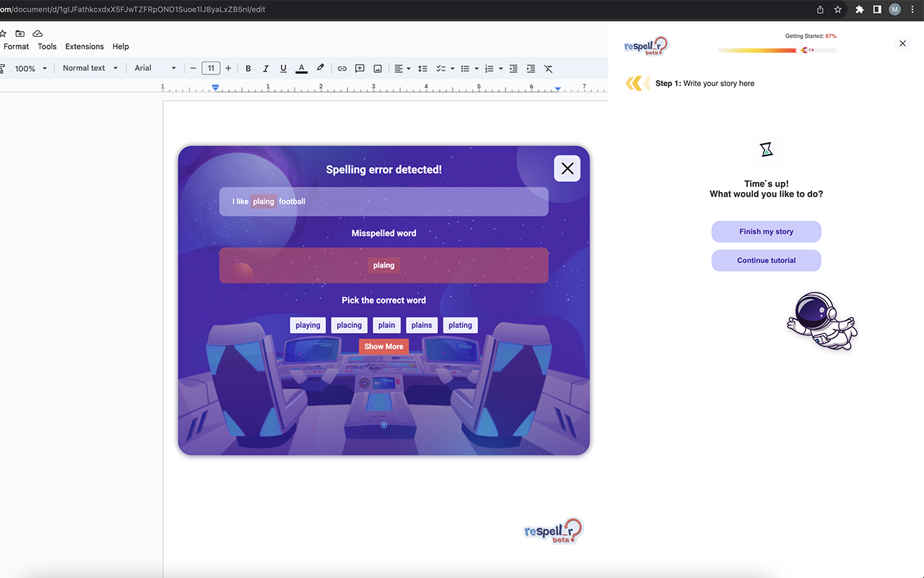Open the Arial font dropdown

pos(154,68)
